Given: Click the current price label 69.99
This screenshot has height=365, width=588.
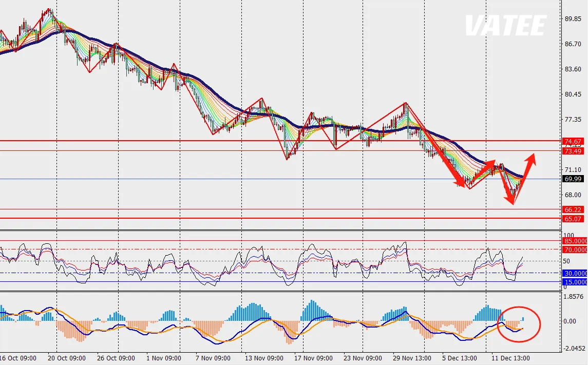Looking at the screenshot, I should 573,179.
